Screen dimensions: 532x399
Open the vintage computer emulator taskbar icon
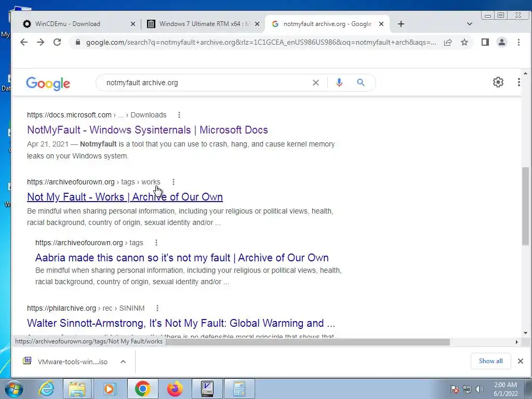click(x=207, y=389)
